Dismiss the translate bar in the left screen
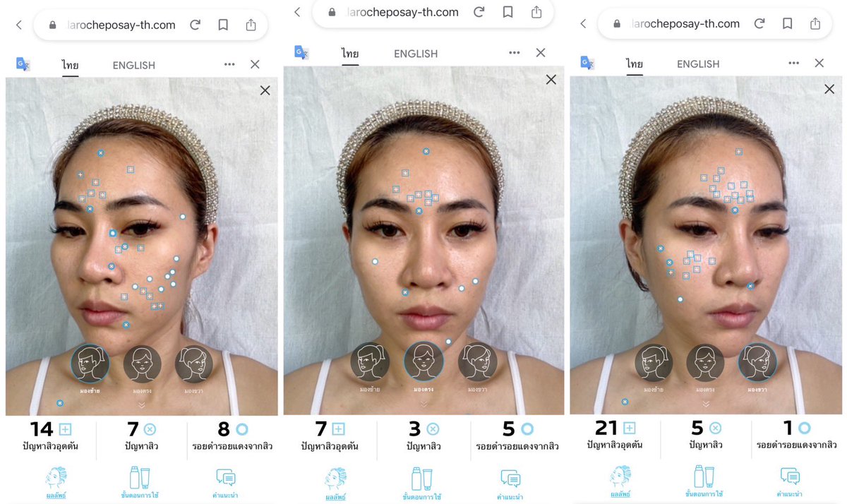 255,64
